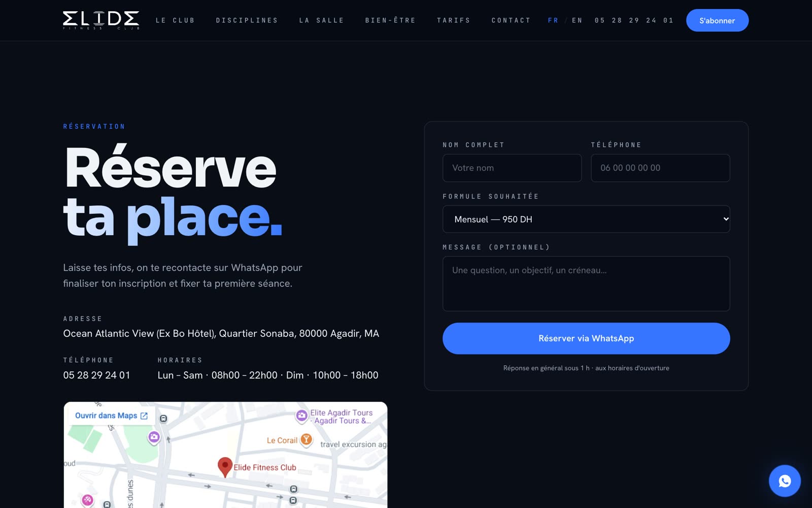
Task: Click the Réserve ta place heading
Action: tap(173, 193)
